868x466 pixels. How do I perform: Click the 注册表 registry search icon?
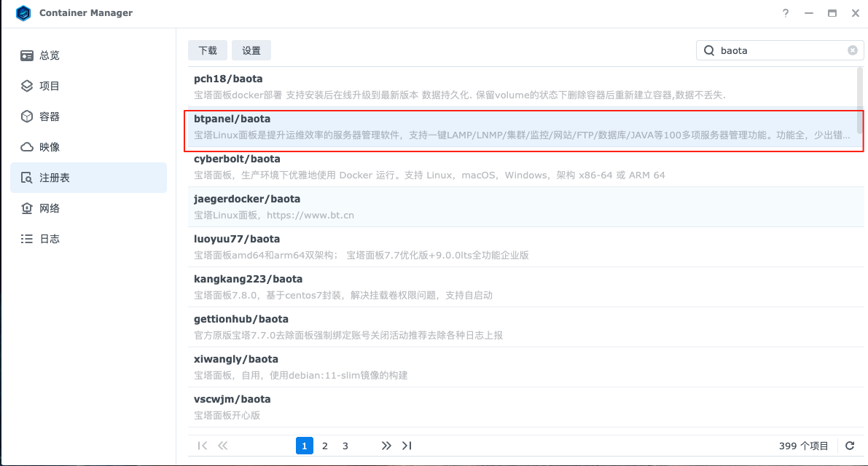click(x=26, y=178)
